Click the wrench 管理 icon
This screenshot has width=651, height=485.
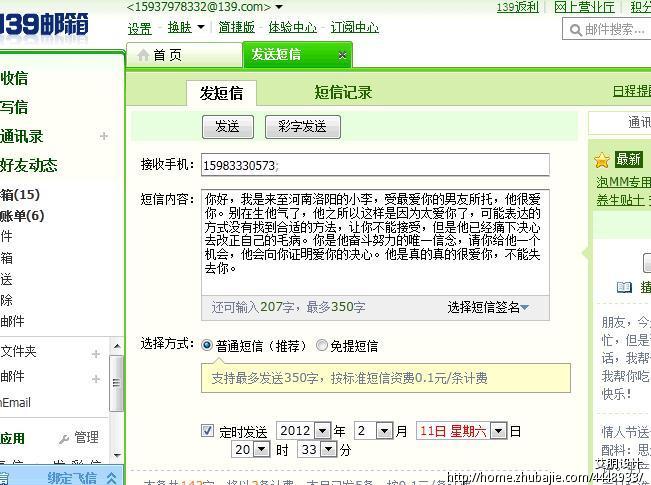[x=64, y=438]
